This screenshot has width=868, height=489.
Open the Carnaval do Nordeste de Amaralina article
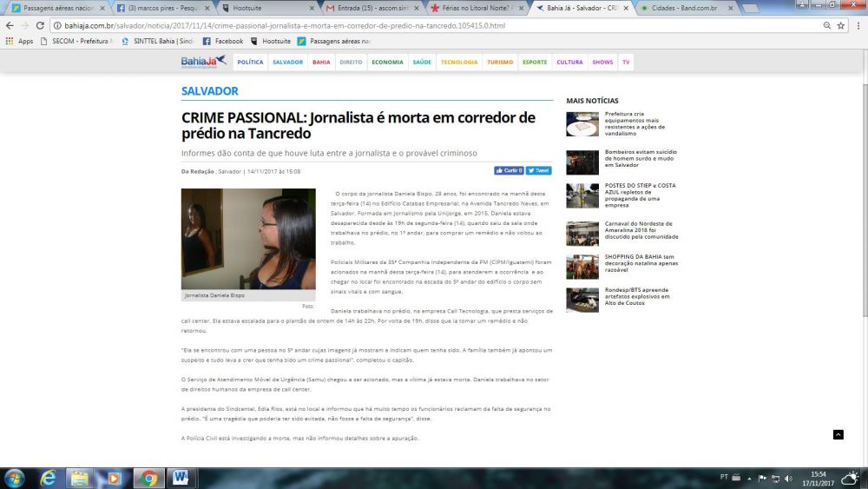[x=641, y=231]
